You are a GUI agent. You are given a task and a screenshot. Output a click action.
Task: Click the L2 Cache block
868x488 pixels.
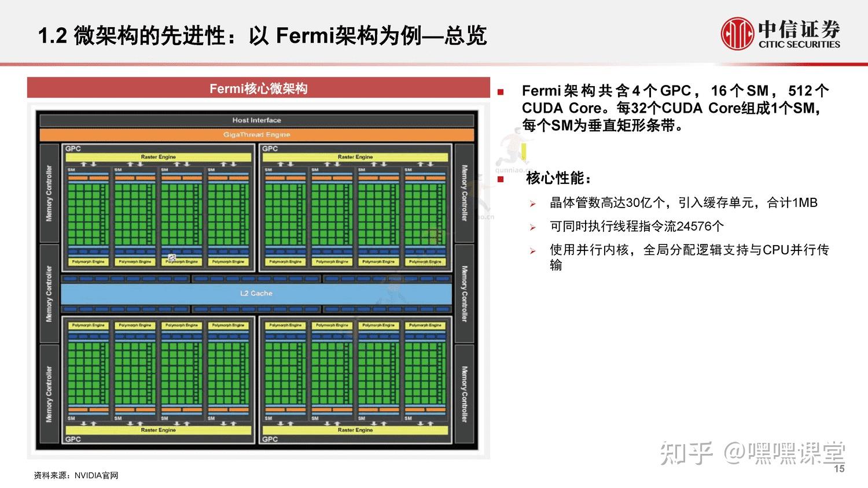click(x=256, y=293)
